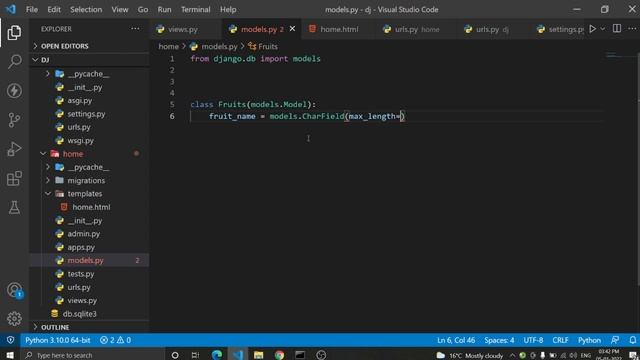Open the Accounts menu icon

[14, 290]
